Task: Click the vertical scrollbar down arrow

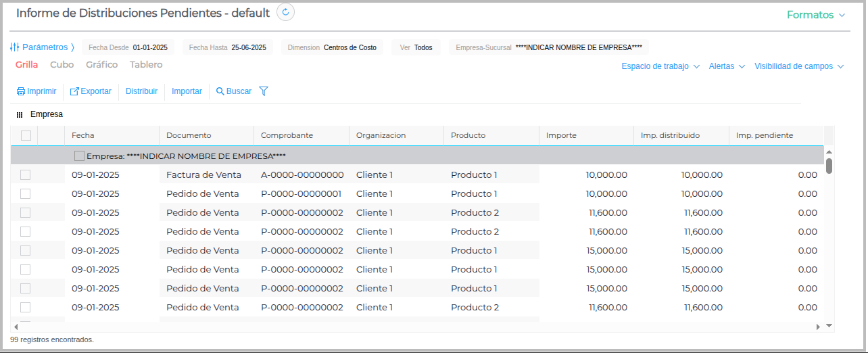Action: click(x=829, y=326)
